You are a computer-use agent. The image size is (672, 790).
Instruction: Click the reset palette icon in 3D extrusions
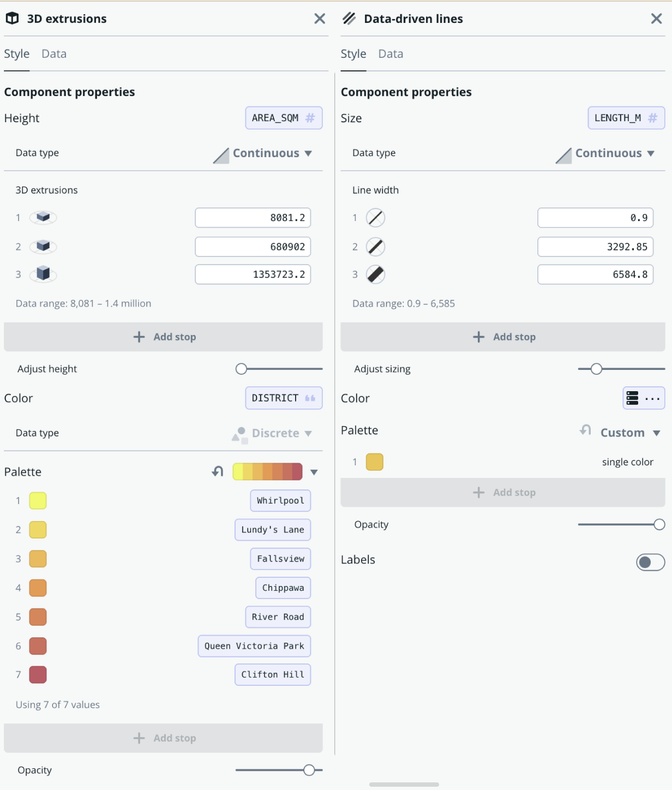[x=218, y=471]
